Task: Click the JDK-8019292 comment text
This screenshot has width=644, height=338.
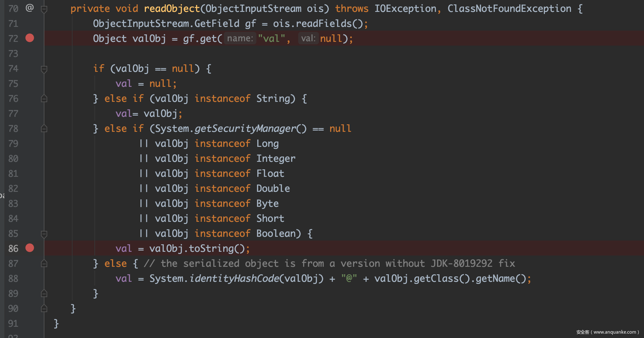Action: (461, 264)
